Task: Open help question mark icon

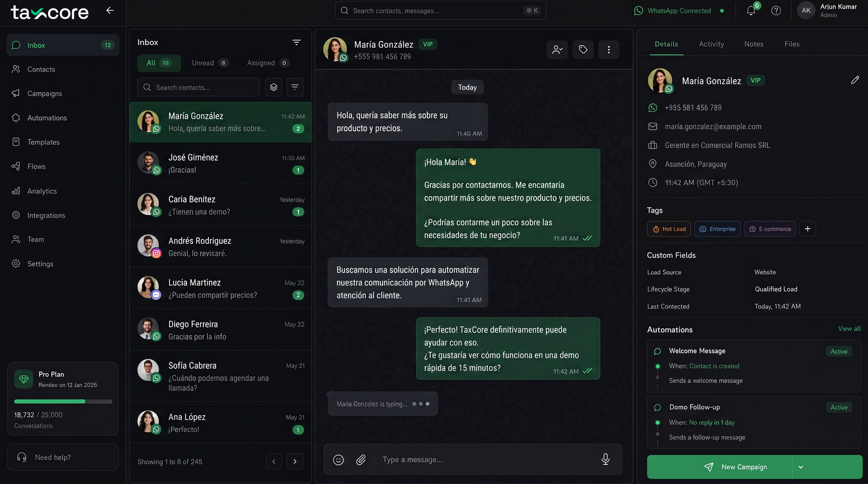Action: 776,10
